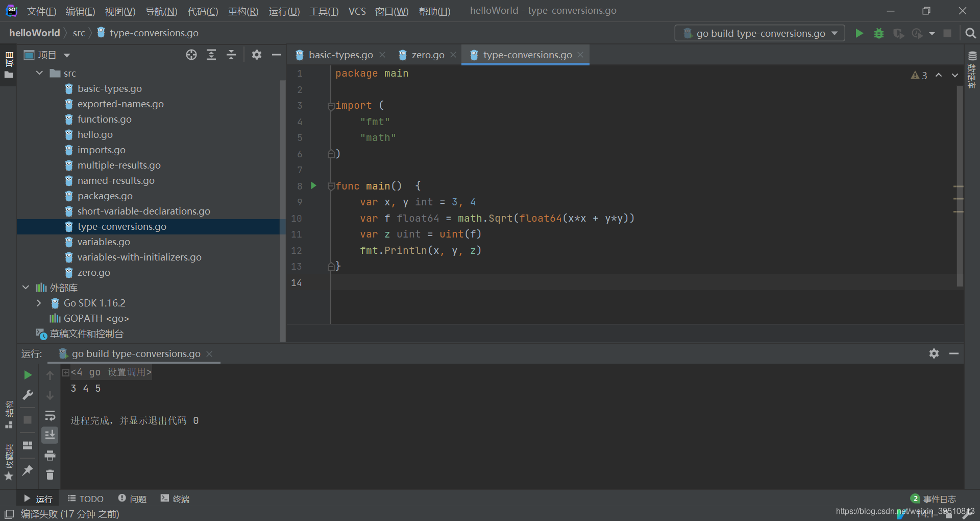Toggle scroll to end of console
This screenshot has height=521, width=980.
coord(50,435)
